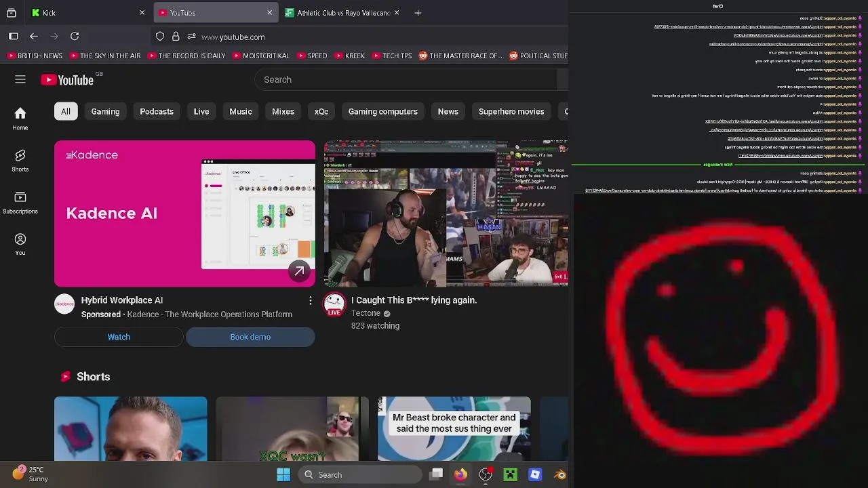Open the BRITISH NEWS bookmark
This screenshot has width=868, height=488.
coord(35,56)
